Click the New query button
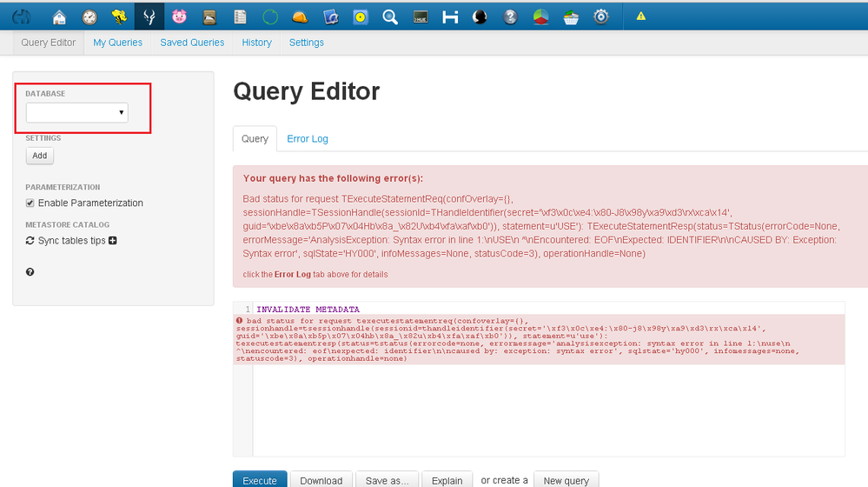Viewport: 868px width, 487px height. coord(566,480)
